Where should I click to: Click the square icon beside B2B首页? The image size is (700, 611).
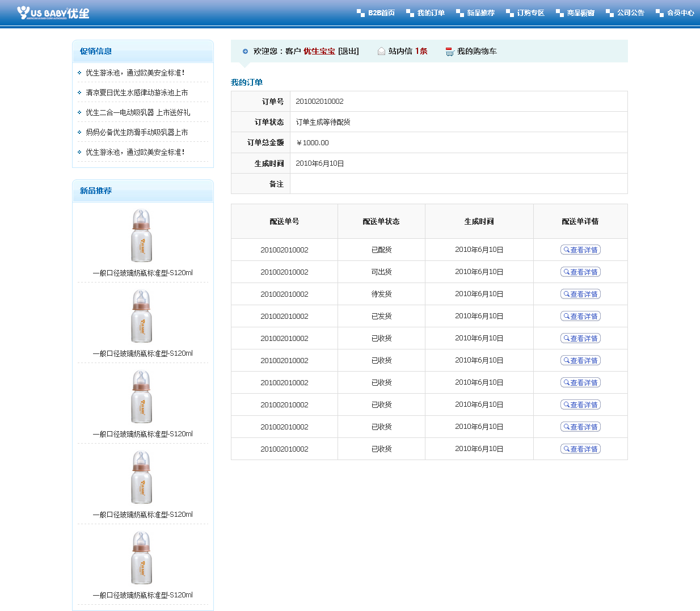(360, 13)
